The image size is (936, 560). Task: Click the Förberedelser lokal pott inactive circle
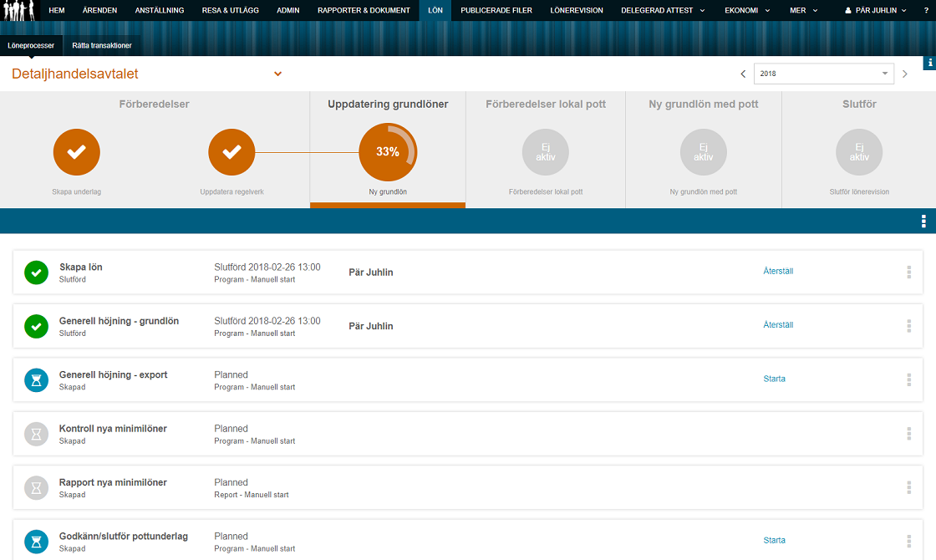click(x=546, y=152)
